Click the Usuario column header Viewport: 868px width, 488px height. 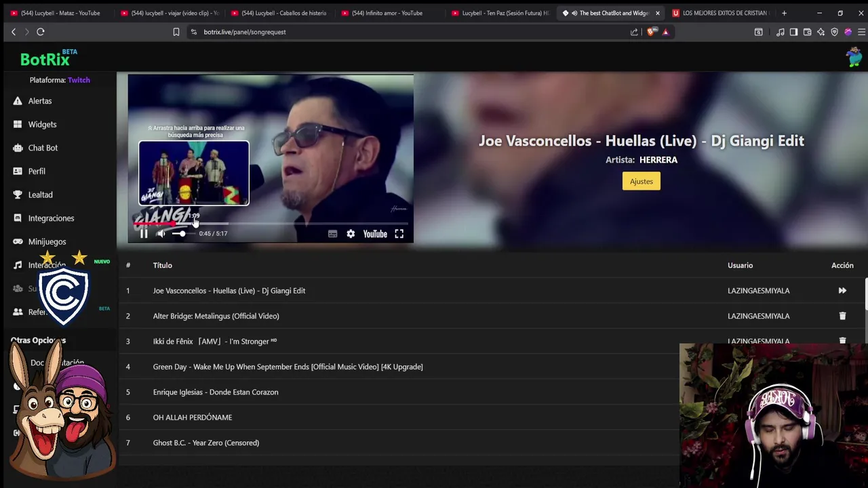click(740, 266)
